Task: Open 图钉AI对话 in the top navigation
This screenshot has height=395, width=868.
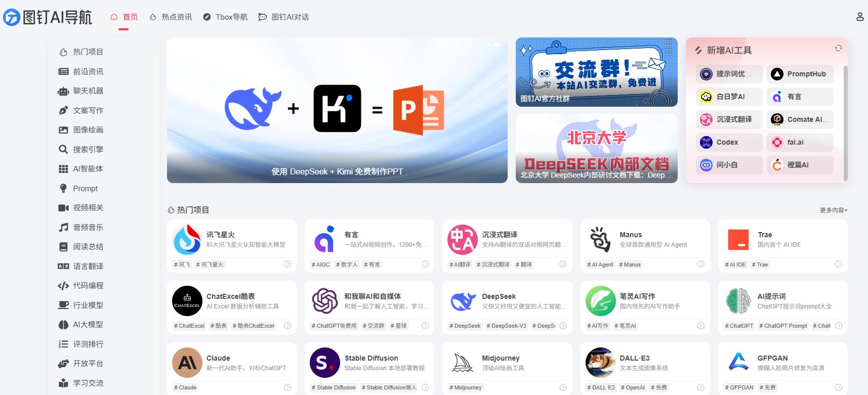Action: (283, 17)
